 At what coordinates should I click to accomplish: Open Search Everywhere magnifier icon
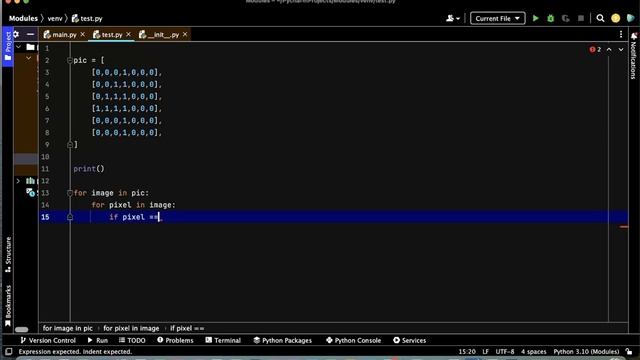point(600,18)
